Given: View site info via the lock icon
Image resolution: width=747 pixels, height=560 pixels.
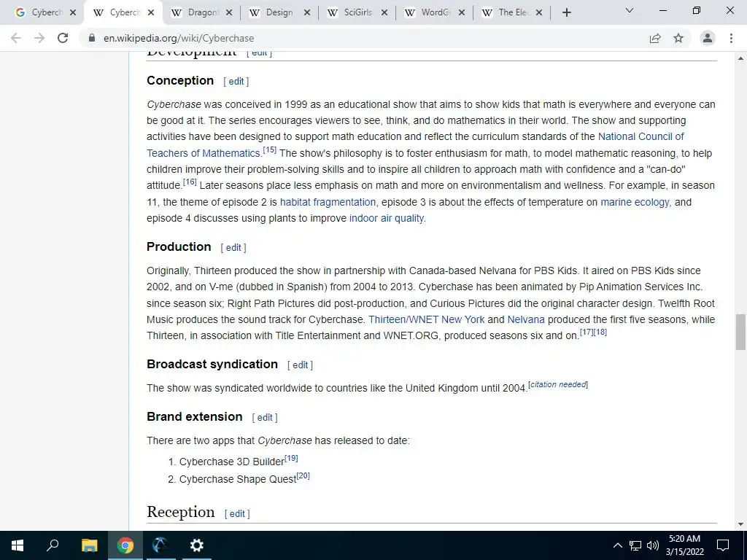Looking at the screenshot, I should tap(92, 38).
